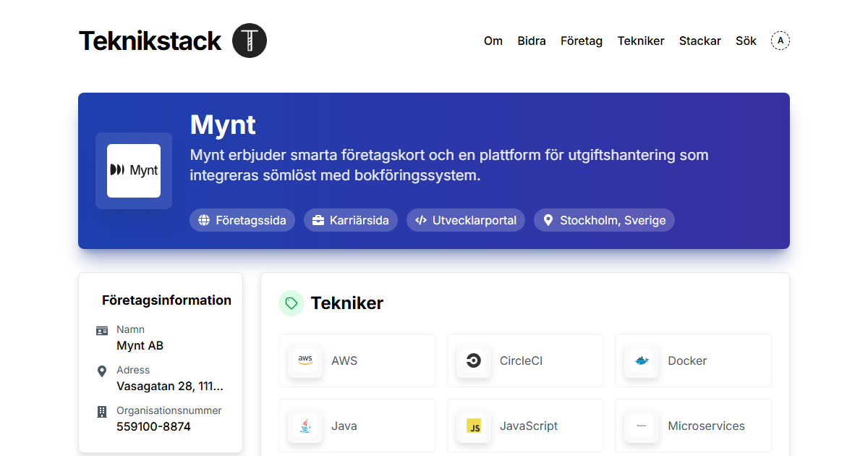868x456 pixels.
Task: Open the user avatar "A" icon
Action: [780, 41]
